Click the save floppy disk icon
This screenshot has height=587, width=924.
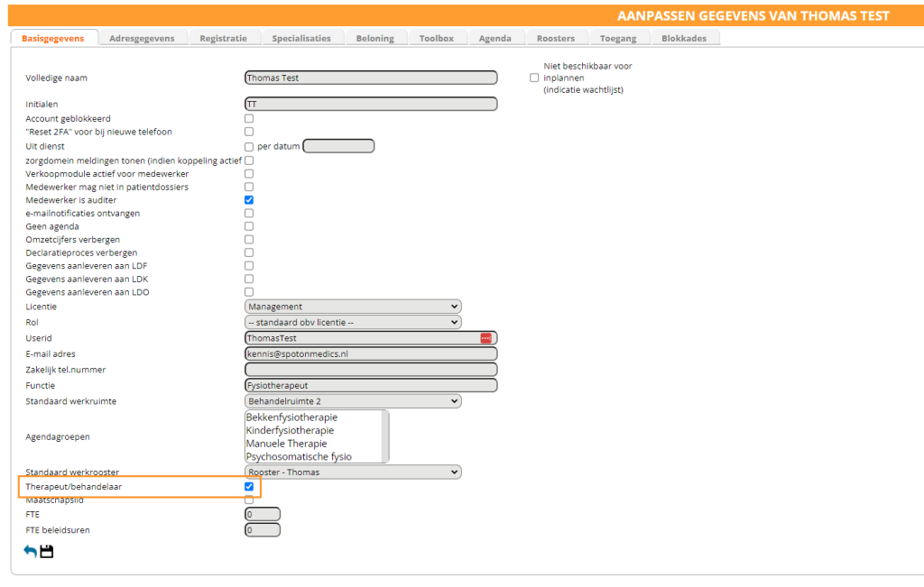(x=47, y=551)
